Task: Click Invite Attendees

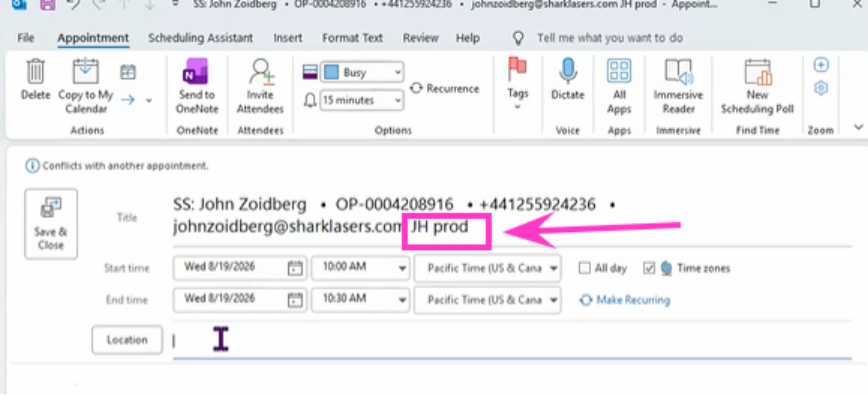Action: 260,87
